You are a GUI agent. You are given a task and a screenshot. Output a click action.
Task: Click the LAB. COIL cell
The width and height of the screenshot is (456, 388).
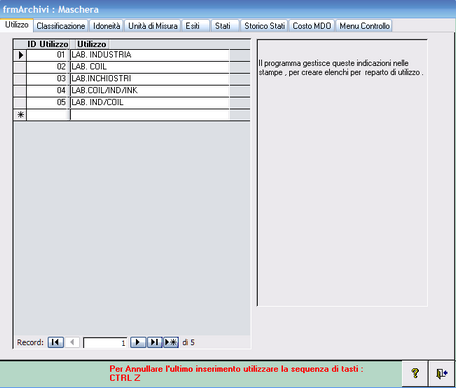coord(150,67)
